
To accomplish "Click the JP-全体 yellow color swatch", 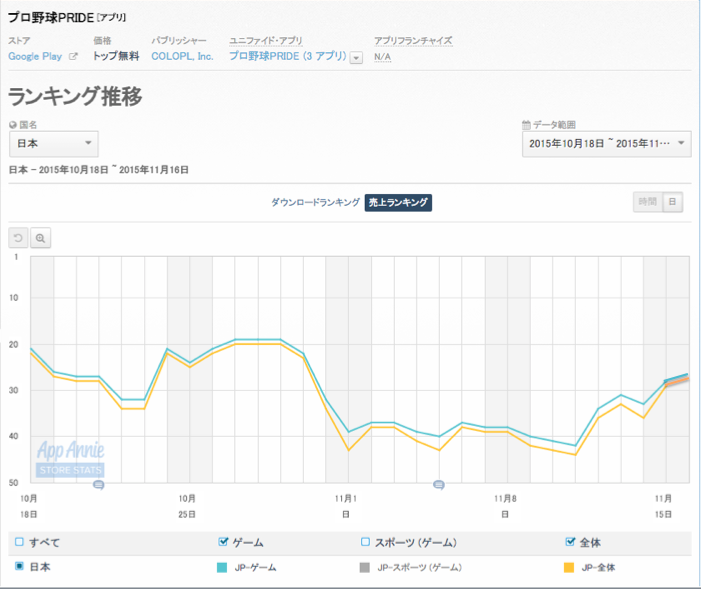I will coord(569,568).
